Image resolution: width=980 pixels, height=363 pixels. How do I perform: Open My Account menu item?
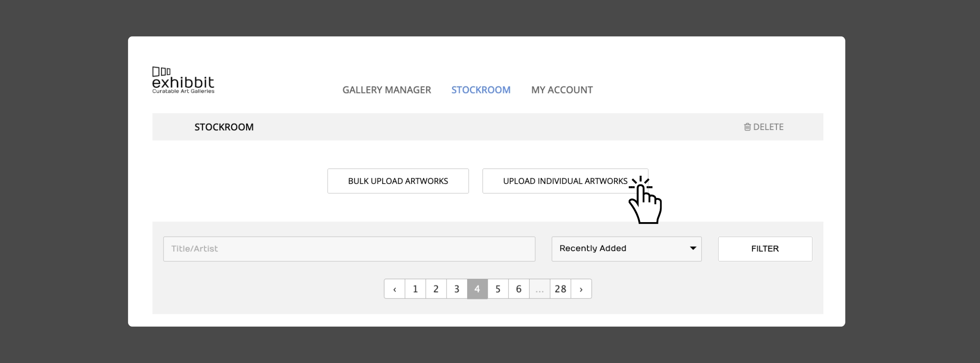pos(562,90)
